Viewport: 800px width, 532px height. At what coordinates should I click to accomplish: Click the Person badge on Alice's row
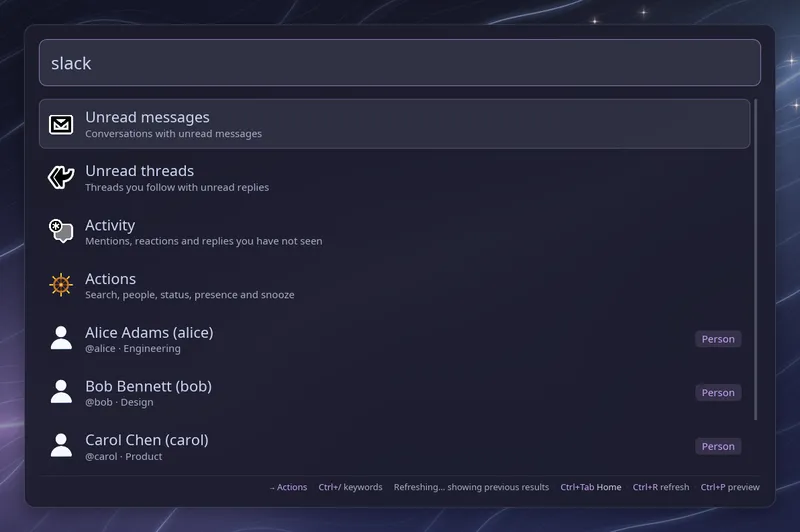[718, 339]
